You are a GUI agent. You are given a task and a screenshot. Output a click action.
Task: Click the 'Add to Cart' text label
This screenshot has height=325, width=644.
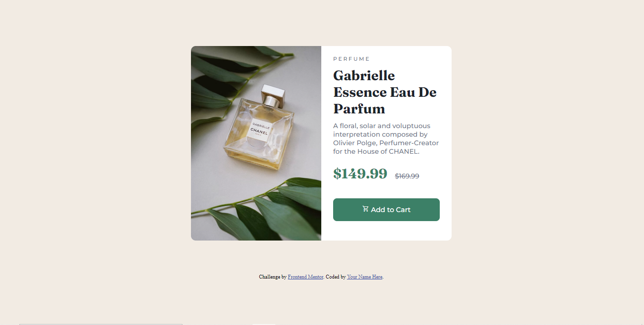(x=390, y=210)
